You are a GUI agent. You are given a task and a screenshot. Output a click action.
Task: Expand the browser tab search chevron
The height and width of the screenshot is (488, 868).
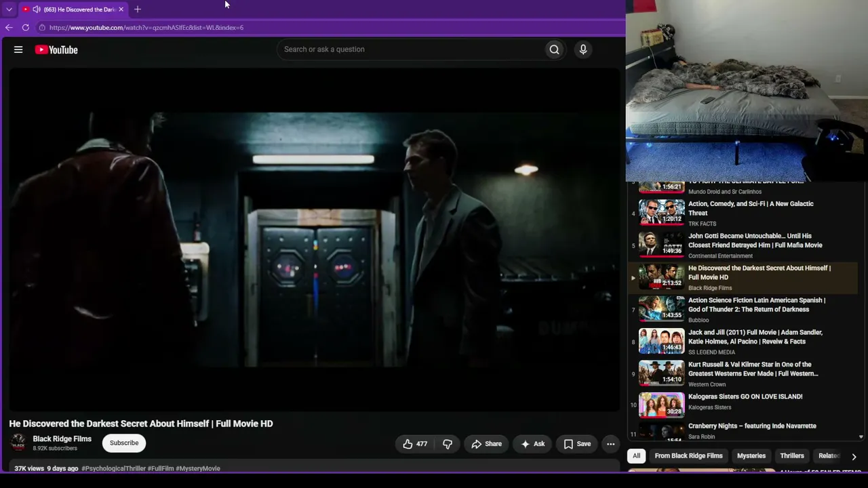9,9
